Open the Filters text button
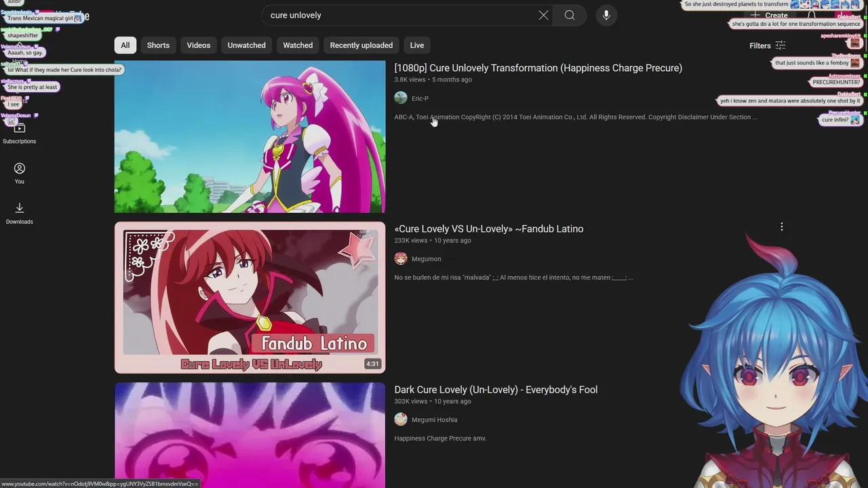The width and height of the screenshot is (868, 488). [x=760, y=45]
